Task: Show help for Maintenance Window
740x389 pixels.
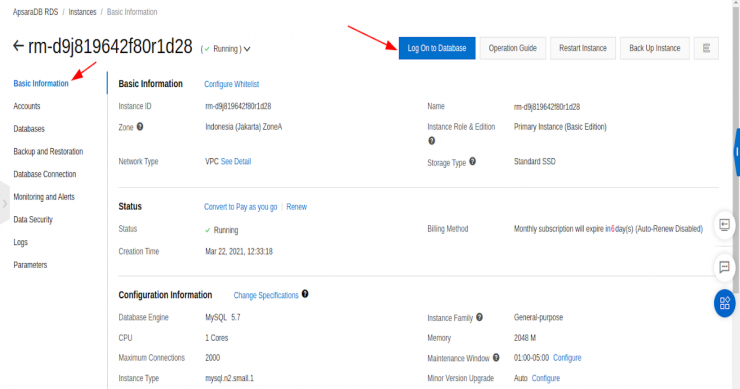Action: pyautogui.click(x=496, y=358)
